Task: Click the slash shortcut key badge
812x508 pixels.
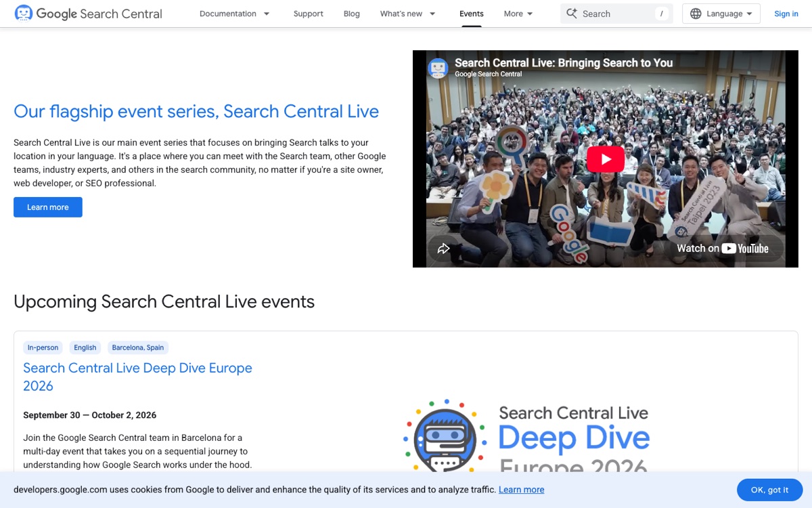Action: tap(661, 14)
